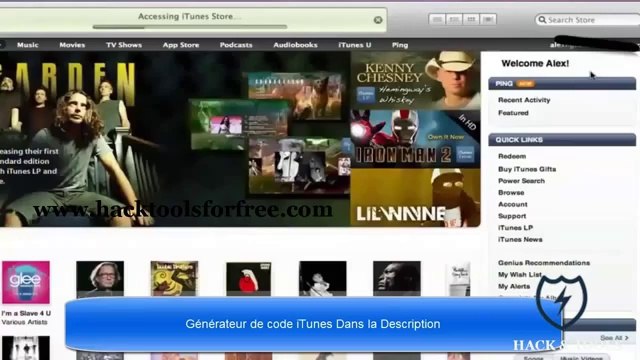640x360 pixels.
Task: Click the Ping NEW badge
Action: coord(525,84)
